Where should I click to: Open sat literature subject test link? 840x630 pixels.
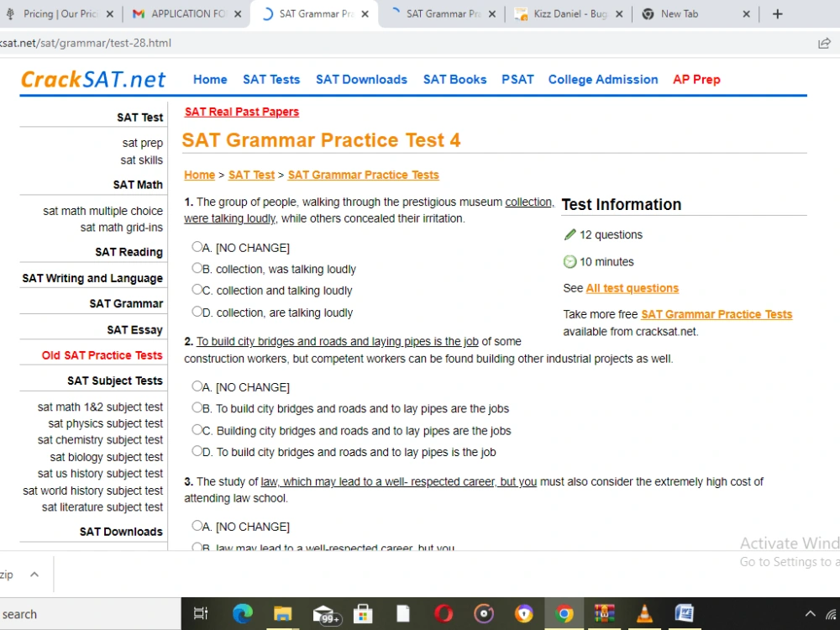[102, 507]
